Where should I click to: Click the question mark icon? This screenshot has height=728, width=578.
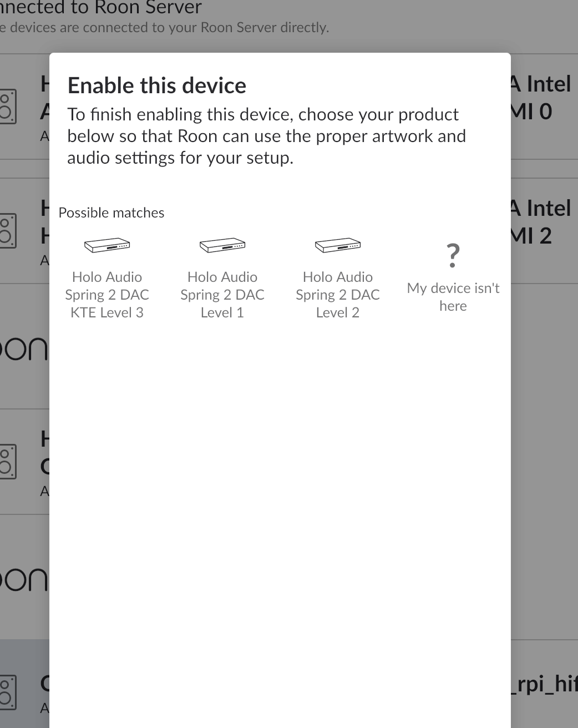[453, 255]
